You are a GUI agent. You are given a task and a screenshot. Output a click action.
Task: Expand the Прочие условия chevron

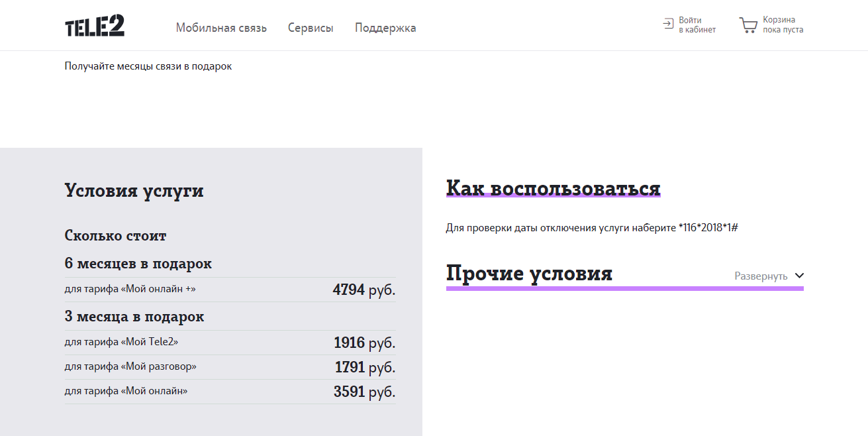[x=799, y=276]
